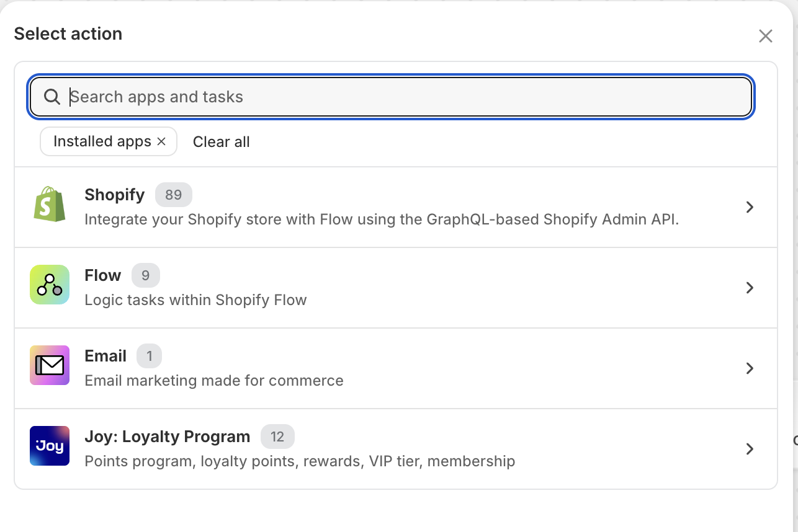
Task: Close the Select action dialog
Action: [x=765, y=36]
